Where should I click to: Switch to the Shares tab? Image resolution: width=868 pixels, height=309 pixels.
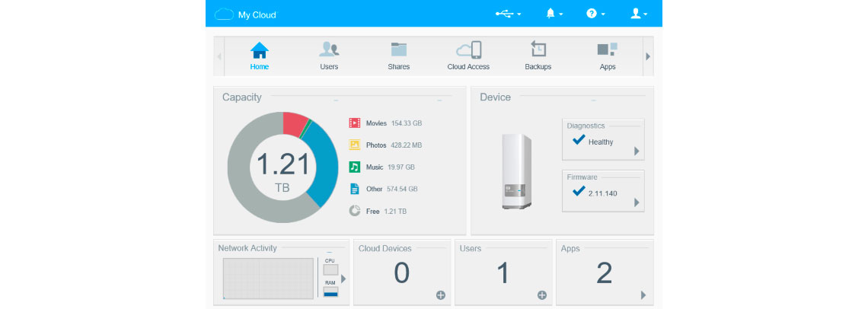[398, 56]
